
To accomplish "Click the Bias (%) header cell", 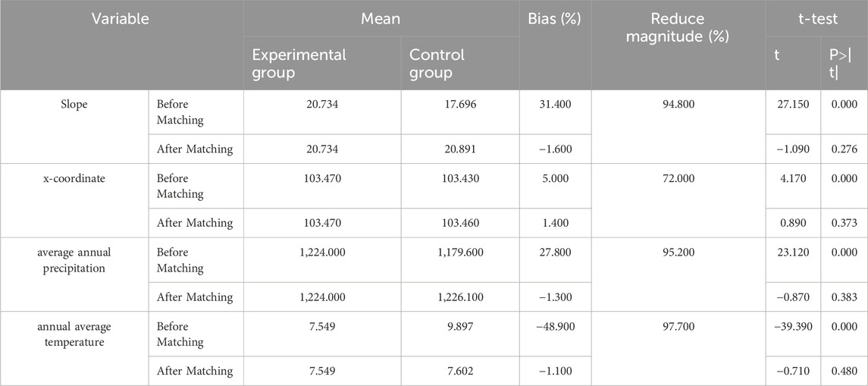I will (x=555, y=19).
